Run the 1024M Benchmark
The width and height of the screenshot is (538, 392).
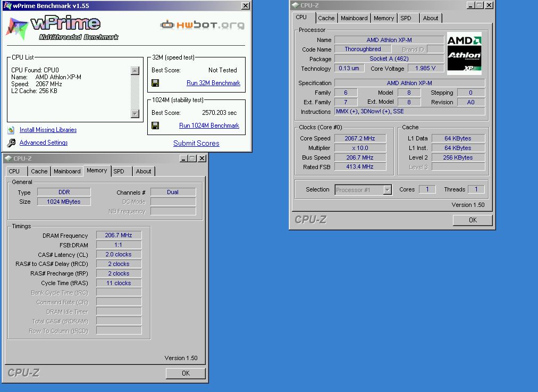click(209, 126)
